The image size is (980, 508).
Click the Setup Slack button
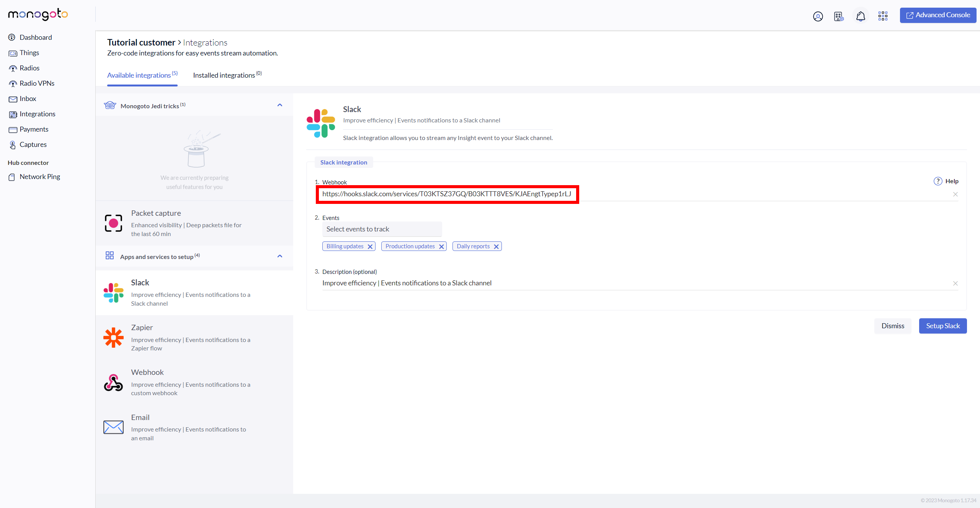(942, 326)
